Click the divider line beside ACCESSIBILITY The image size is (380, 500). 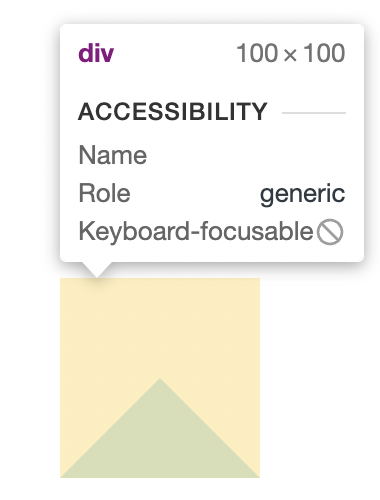coord(314,113)
